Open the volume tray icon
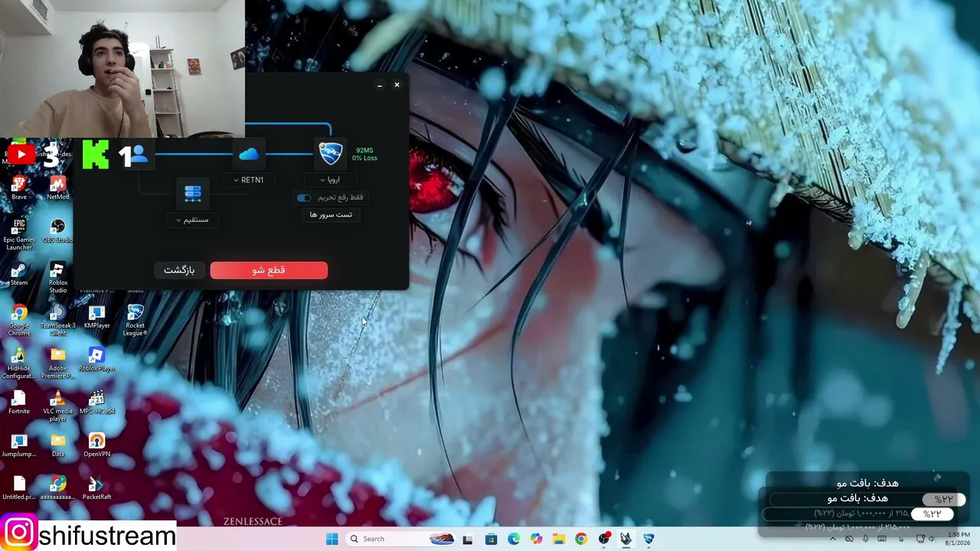980x551 pixels. tap(932, 539)
